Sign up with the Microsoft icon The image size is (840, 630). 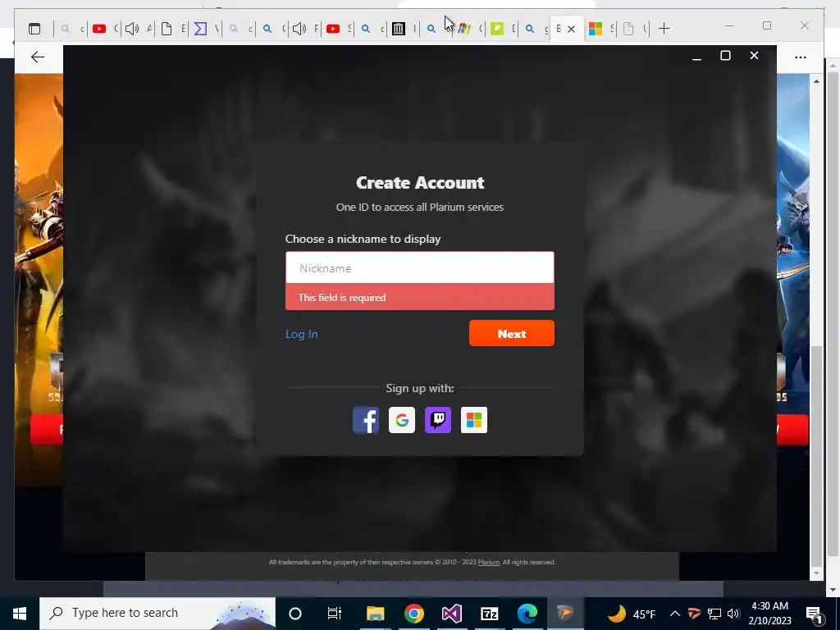(x=474, y=420)
